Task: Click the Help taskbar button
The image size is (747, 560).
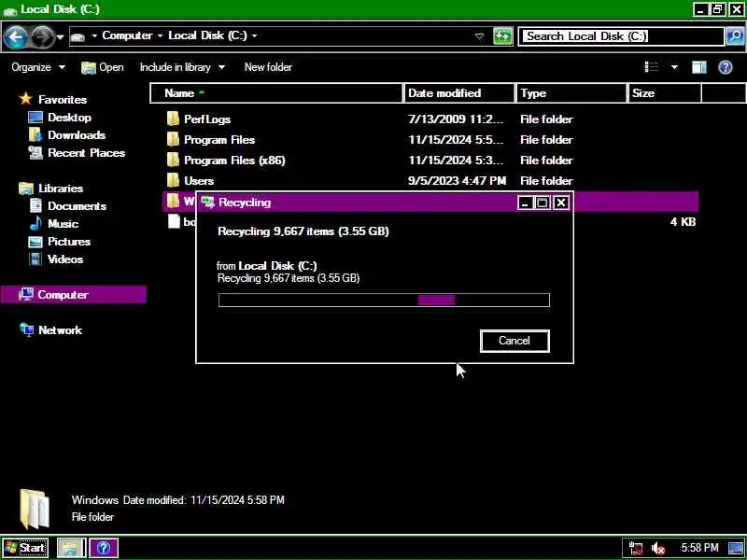Action: tap(104, 548)
